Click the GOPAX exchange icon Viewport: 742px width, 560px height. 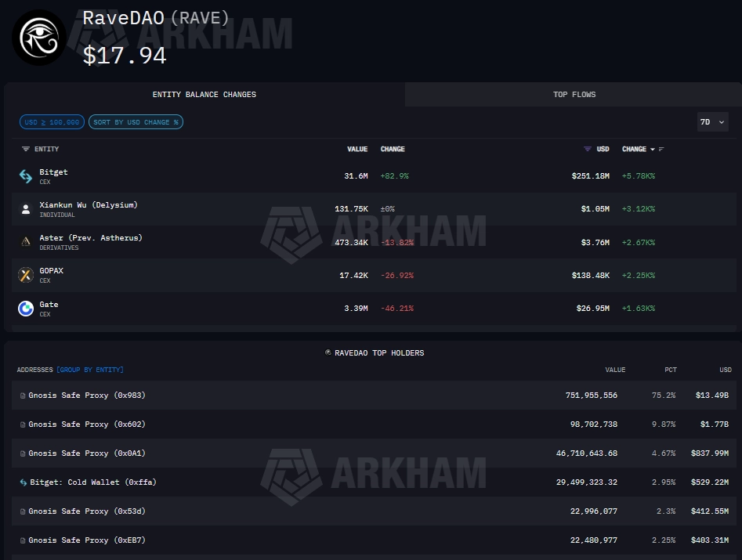click(26, 275)
